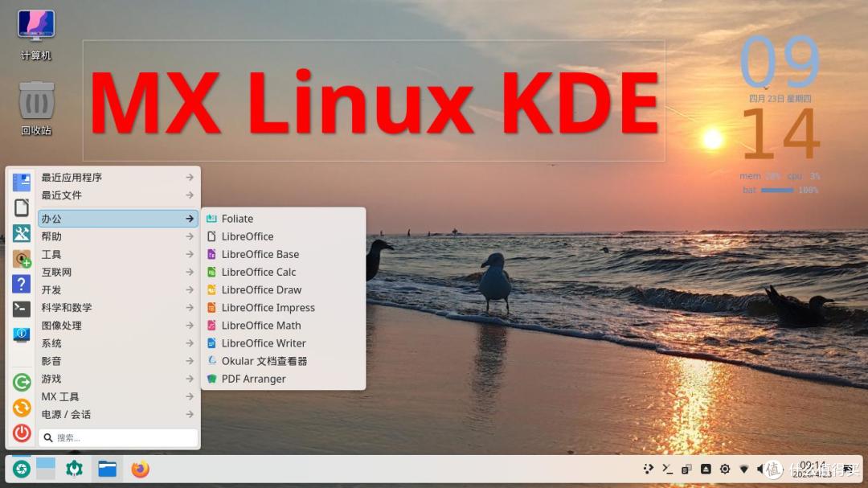Click the green application launcher button on taskbar
This screenshot has height=488, width=868.
(x=22, y=470)
